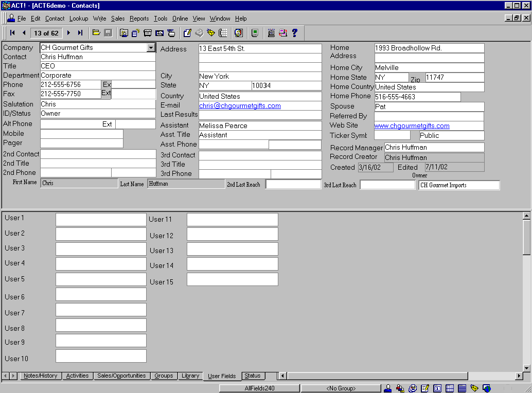Click the red-arrow computer toolbar icon
The width and height of the screenshot is (532, 393).
(x=282, y=33)
